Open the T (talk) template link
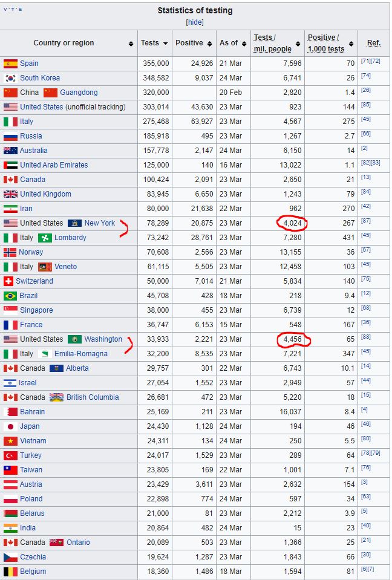Image resolution: width=392 pixels, height=580 pixels. [x=13, y=9]
